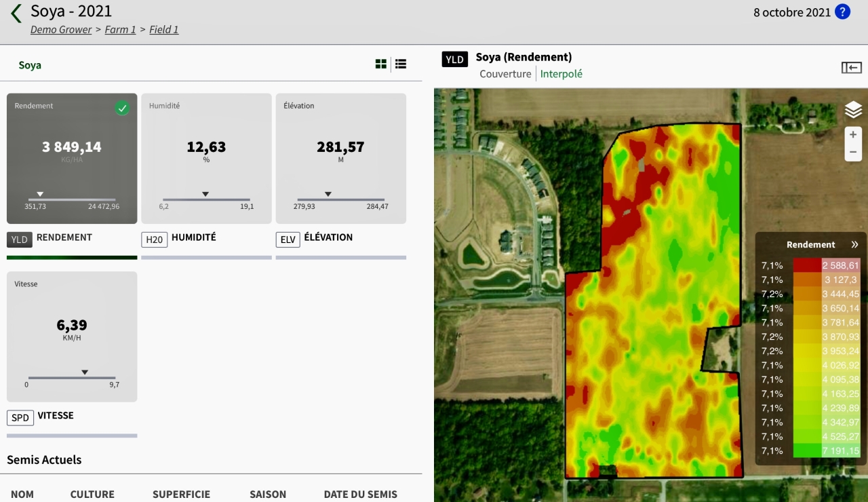Click the ÉLÉVATION label below the card
This screenshot has height=502, width=868.
point(328,237)
